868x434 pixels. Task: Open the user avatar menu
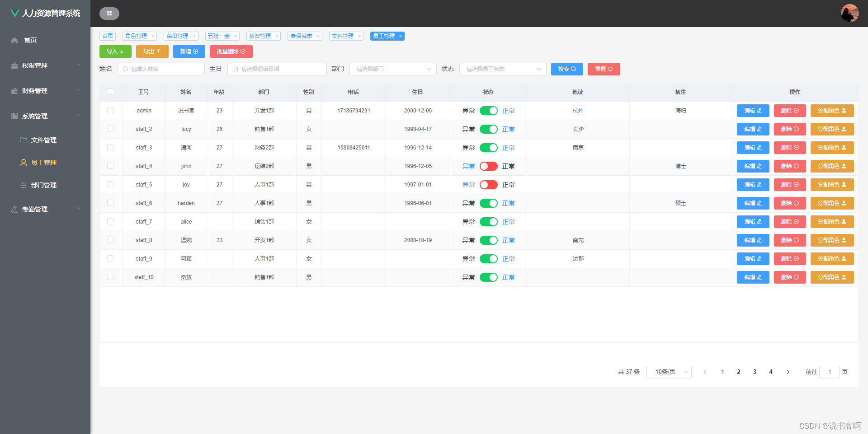point(849,13)
